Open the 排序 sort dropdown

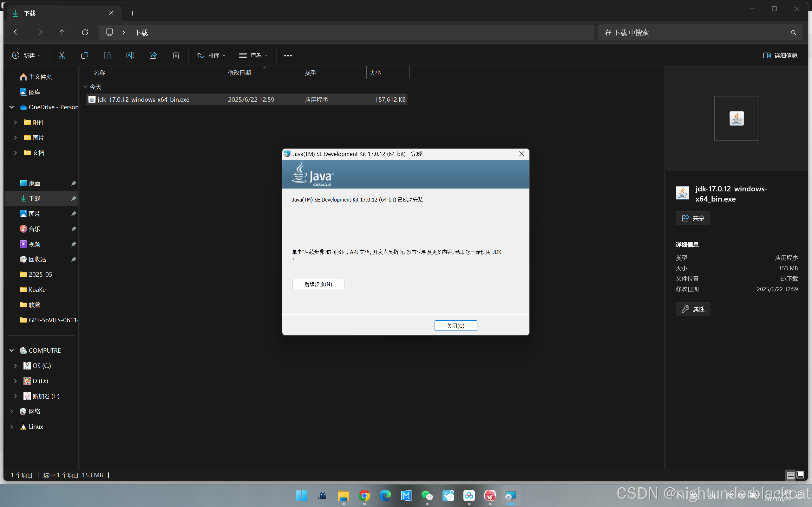pyautogui.click(x=211, y=55)
